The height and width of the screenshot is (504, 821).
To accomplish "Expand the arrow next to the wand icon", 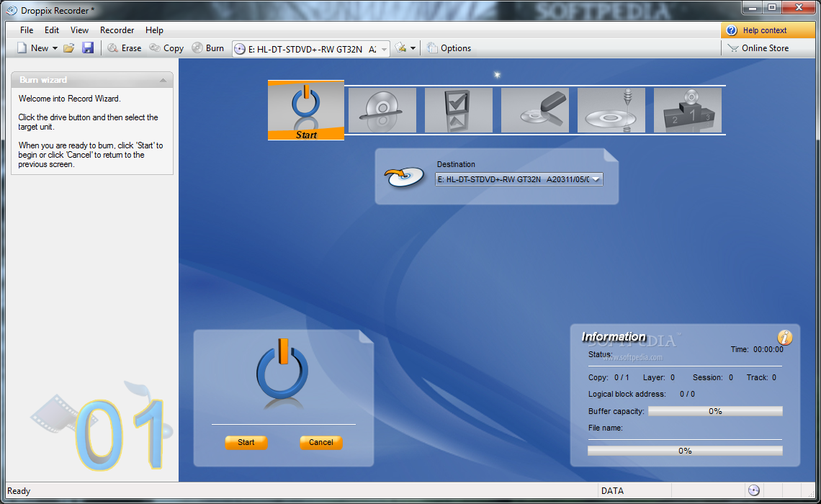I will (413, 48).
